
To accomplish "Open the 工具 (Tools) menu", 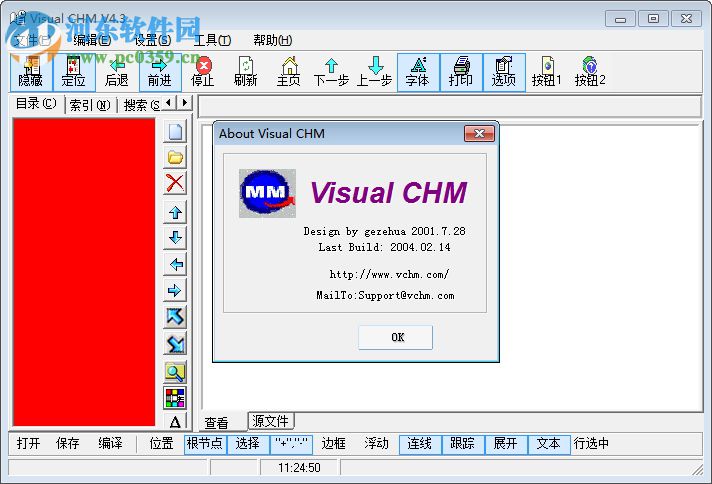I will pos(213,40).
